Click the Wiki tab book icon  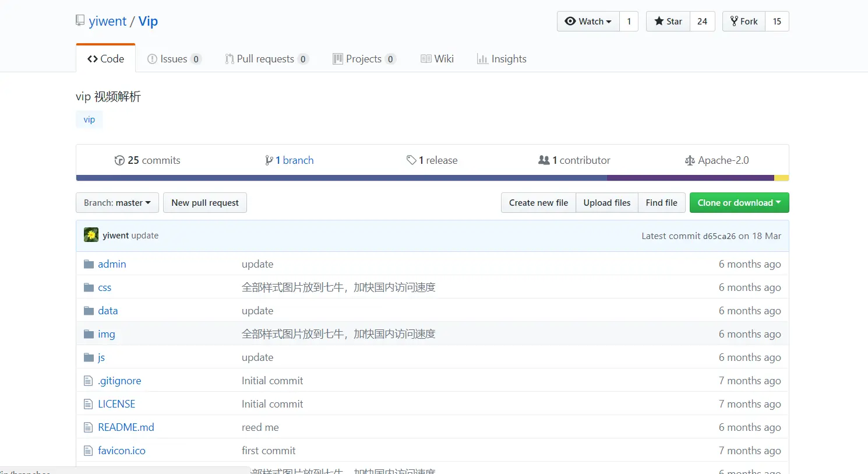coord(426,59)
